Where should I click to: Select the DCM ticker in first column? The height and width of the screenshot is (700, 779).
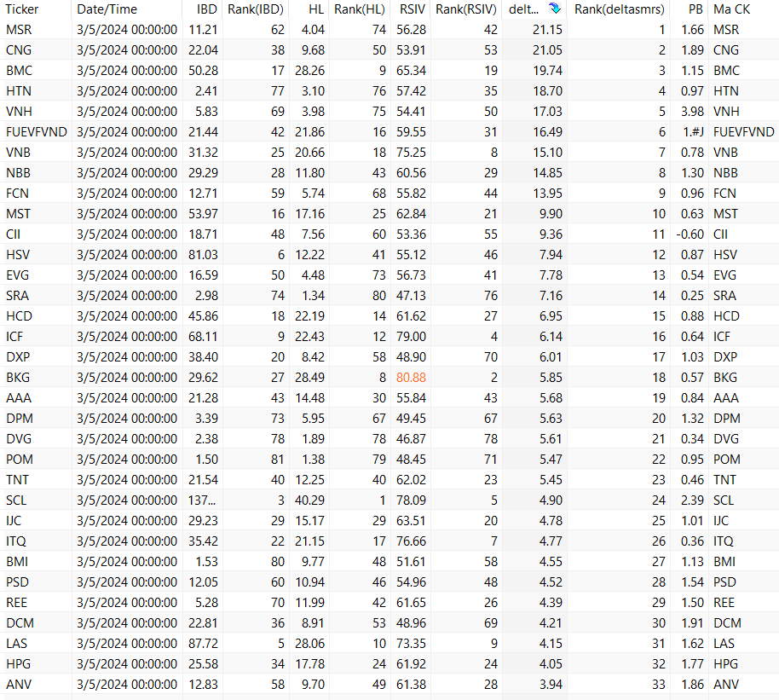pyautogui.click(x=20, y=623)
